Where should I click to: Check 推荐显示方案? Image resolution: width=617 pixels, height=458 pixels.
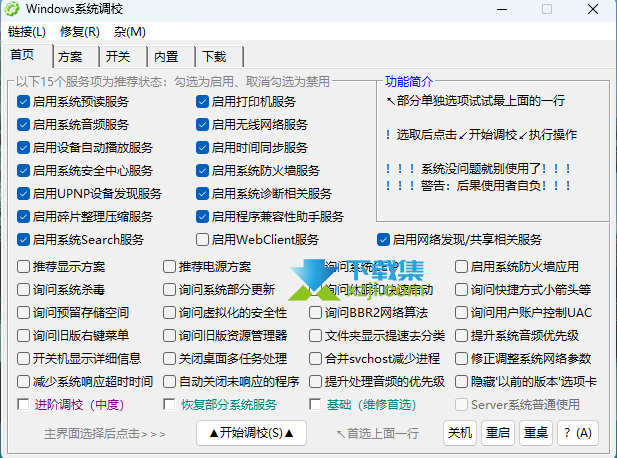click(23, 267)
